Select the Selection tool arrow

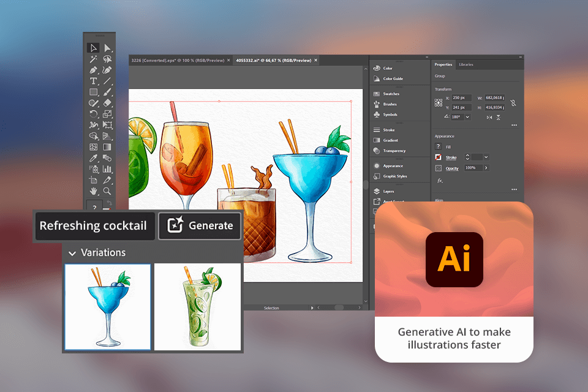pos(93,48)
